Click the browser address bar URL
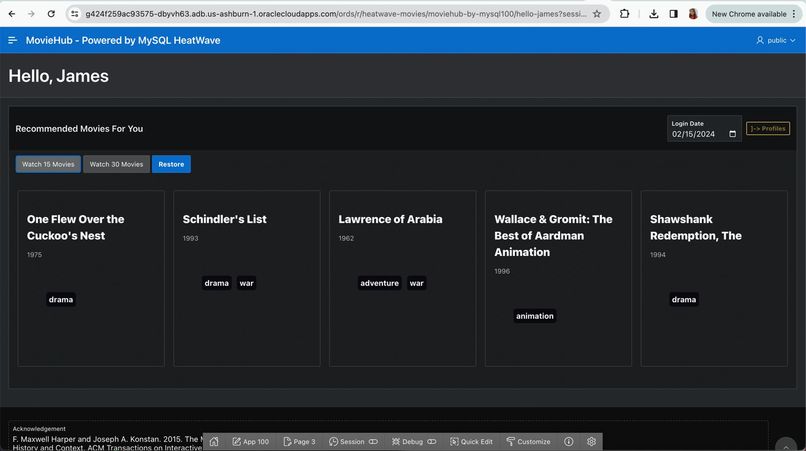This screenshot has width=806, height=451. point(336,14)
